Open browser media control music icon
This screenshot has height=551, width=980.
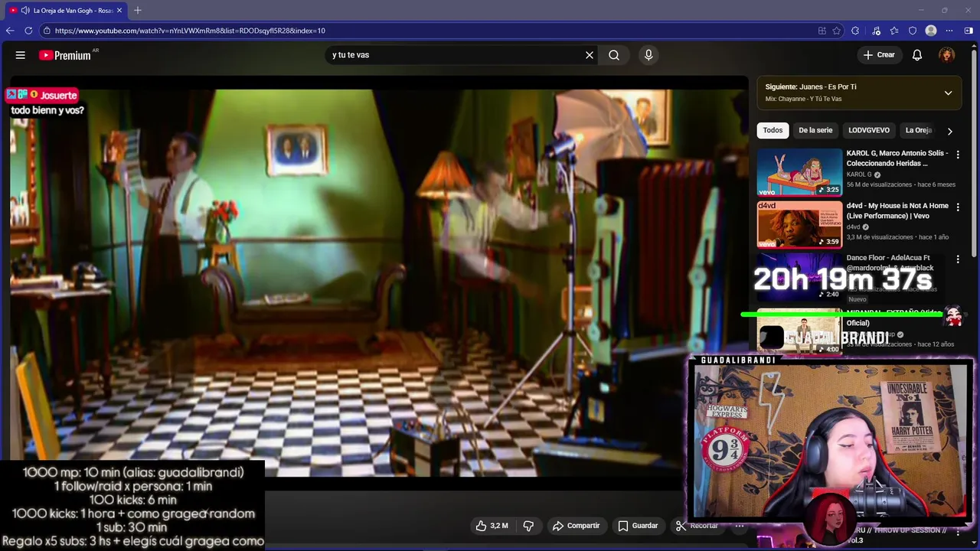coord(876,31)
